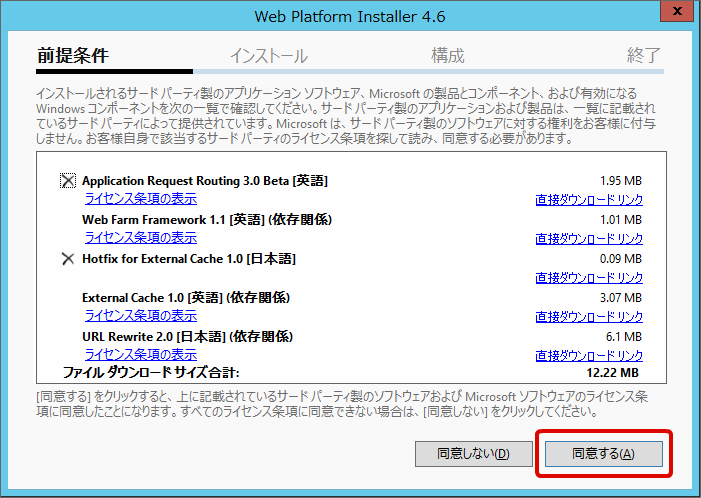
Task: Click the 0.09 MB size value
Action: (621, 259)
